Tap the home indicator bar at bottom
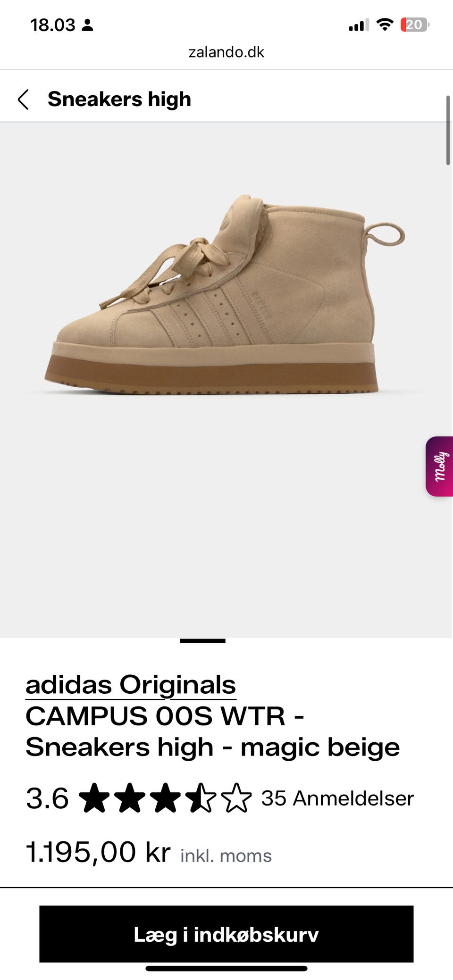 pos(226,969)
